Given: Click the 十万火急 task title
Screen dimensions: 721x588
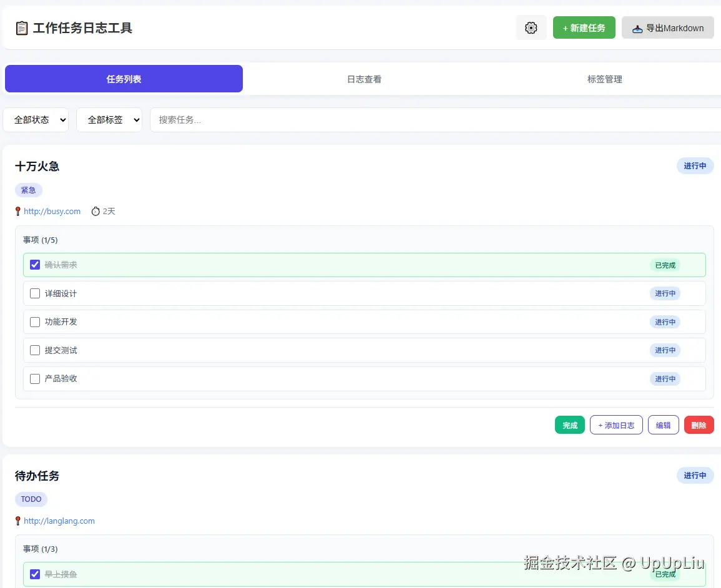Looking at the screenshot, I should pyautogui.click(x=37, y=166).
